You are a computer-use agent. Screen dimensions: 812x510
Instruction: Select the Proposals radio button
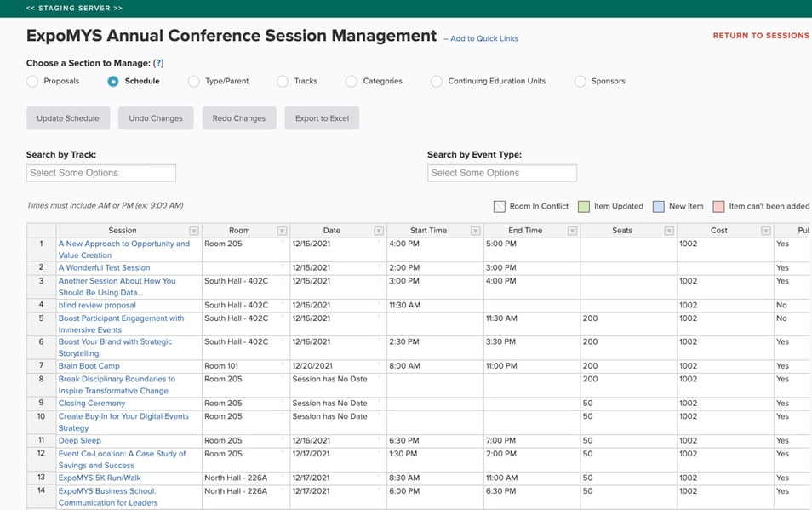32,81
